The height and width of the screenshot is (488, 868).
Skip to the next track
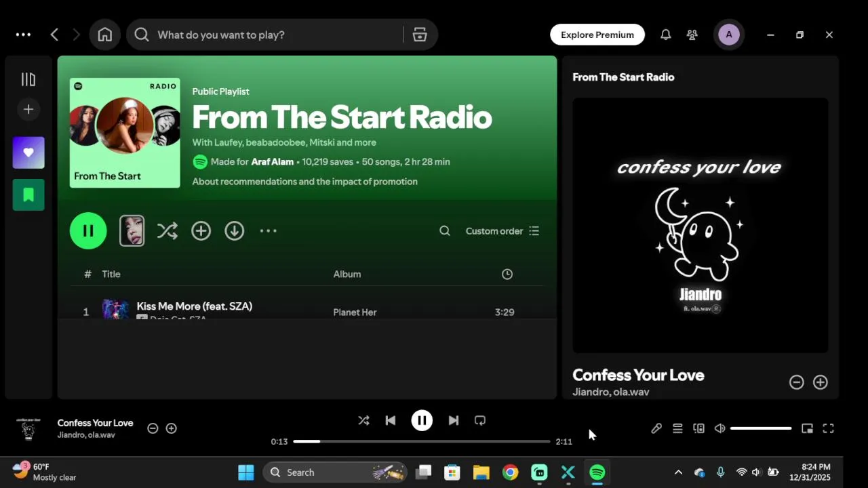[x=454, y=420]
